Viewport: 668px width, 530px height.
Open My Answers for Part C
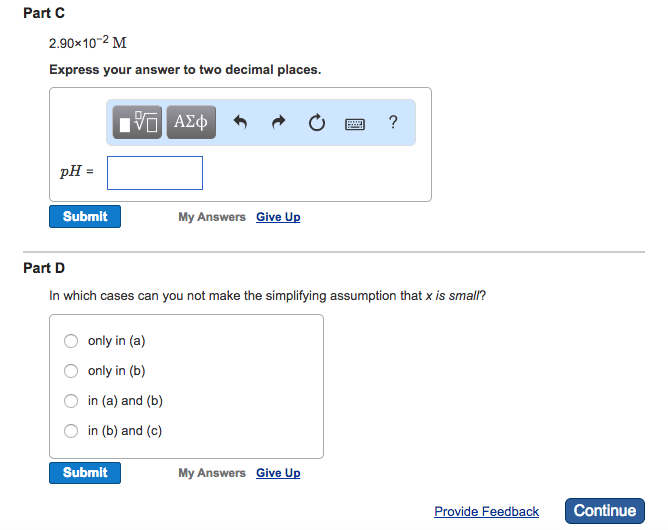(x=212, y=217)
